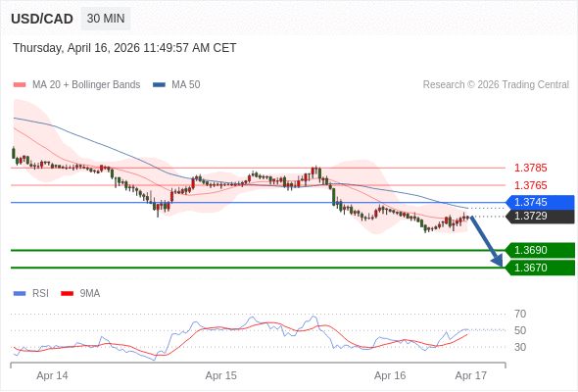Screen dimensions: 578x392
Task: Click the RSI 70 level label
Action: 520,314
